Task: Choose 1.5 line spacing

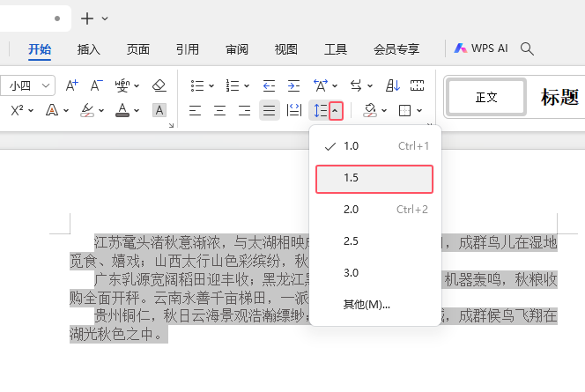Action: (x=374, y=179)
